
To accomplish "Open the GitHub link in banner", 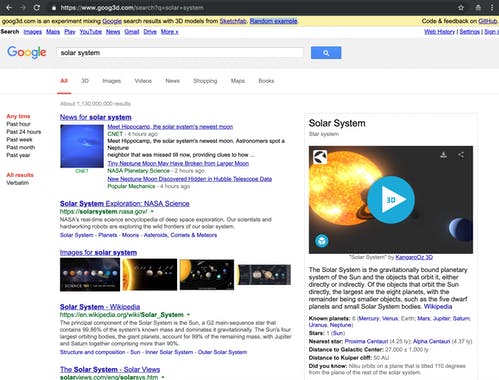I will point(488,21).
